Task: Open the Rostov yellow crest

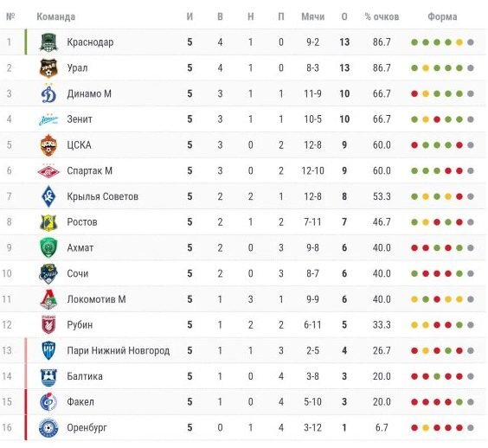Action: click(x=48, y=222)
